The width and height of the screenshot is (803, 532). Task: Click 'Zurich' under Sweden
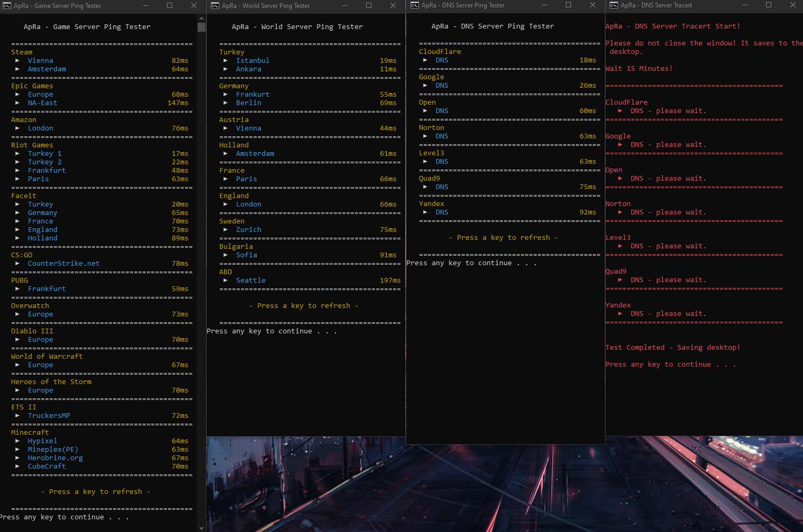(249, 230)
